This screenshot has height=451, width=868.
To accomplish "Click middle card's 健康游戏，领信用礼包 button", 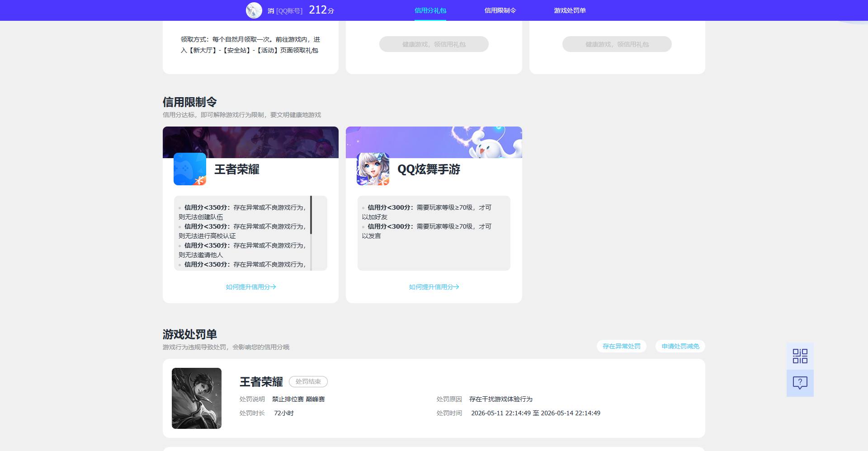I will (x=434, y=44).
